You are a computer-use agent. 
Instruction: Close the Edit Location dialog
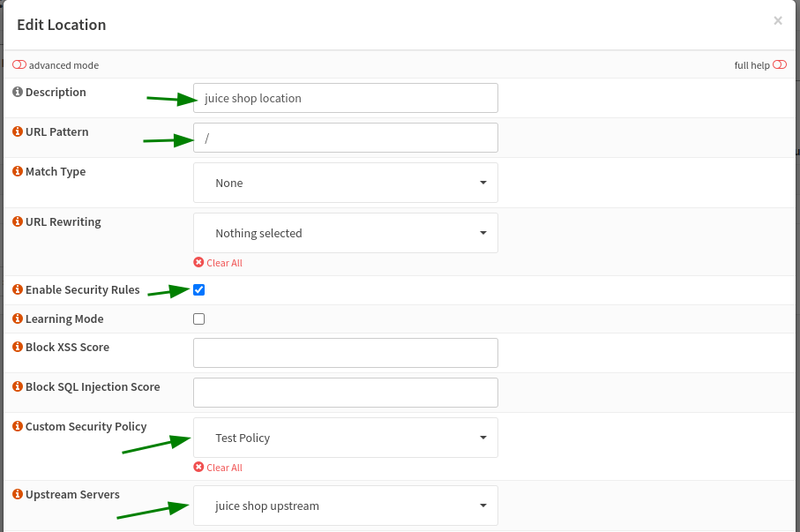point(778,21)
